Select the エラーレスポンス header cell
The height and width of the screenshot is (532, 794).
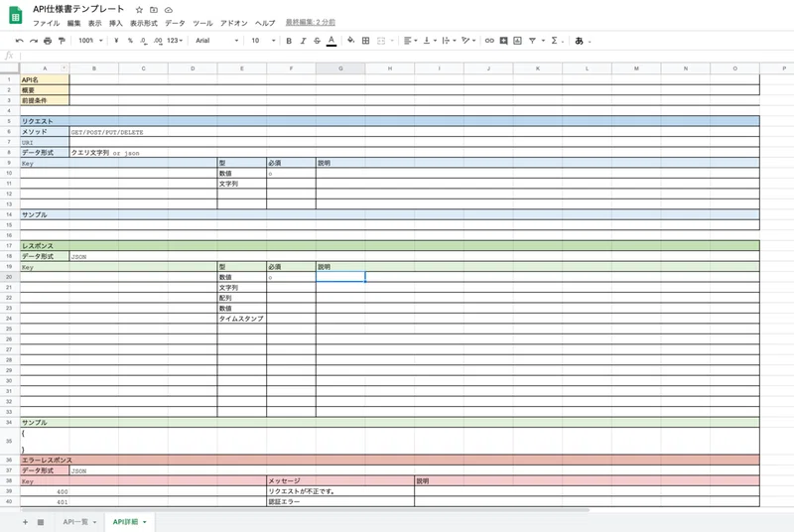390,461
